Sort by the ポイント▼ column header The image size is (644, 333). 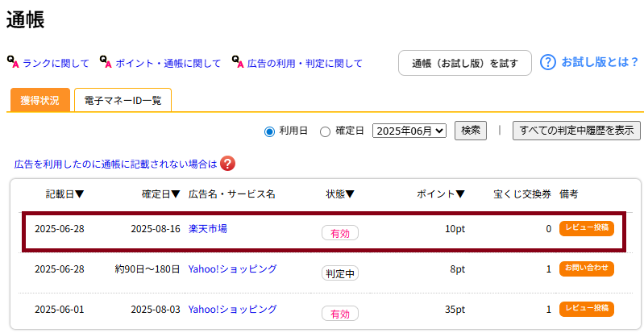pyautogui.click(x=441, y=194)
